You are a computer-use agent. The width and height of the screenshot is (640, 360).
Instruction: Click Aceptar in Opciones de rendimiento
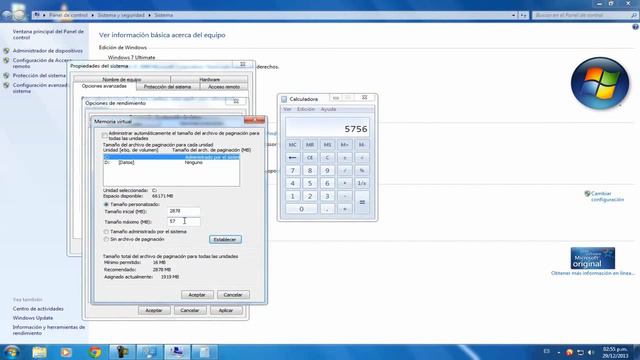coord(154,311)
